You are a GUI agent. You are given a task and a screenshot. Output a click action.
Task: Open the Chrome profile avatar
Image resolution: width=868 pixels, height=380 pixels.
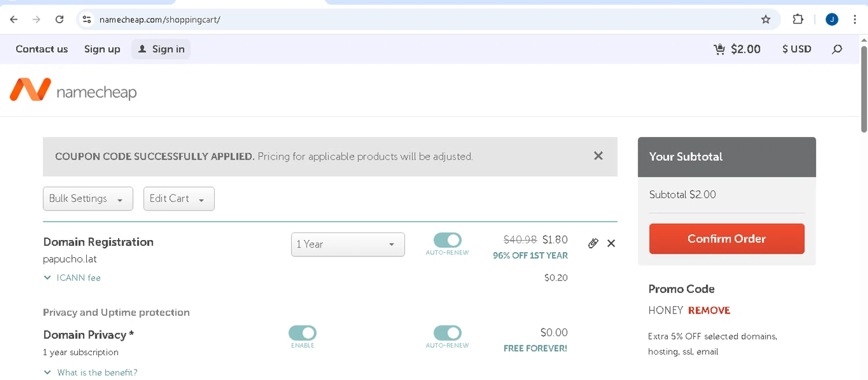pos(832,19)
